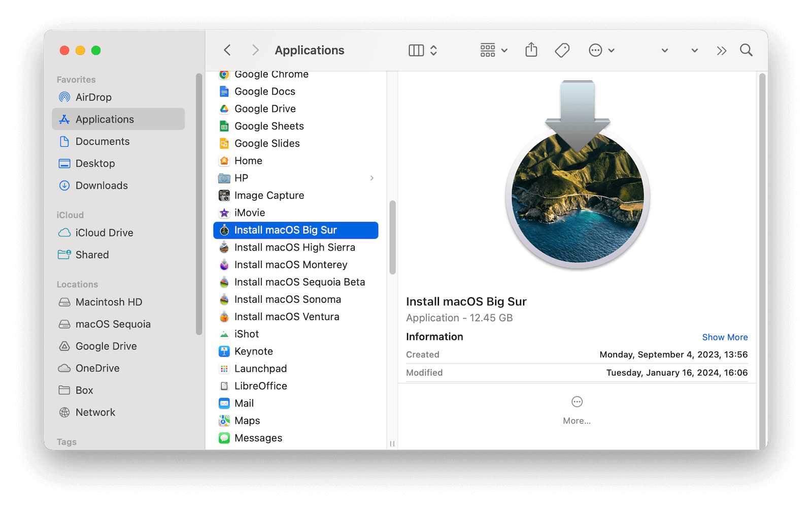Click the toolbar overflow double-chevron

coord(722,50)
